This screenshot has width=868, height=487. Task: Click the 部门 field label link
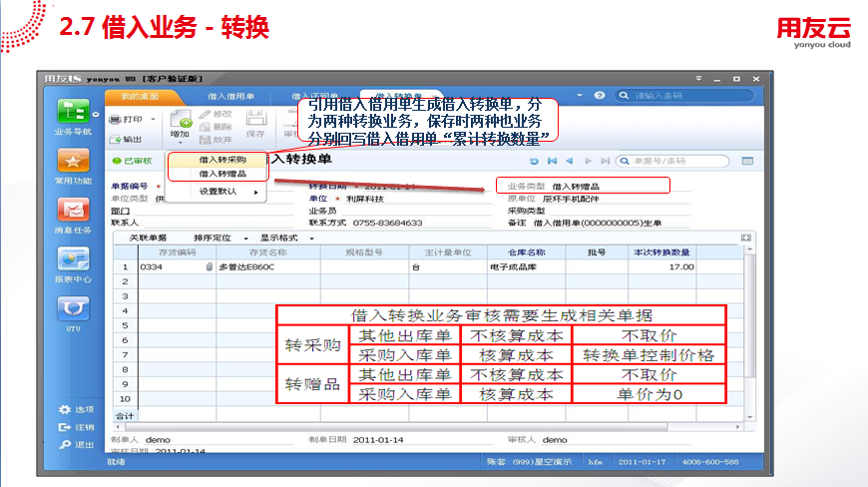pos(120,211)
